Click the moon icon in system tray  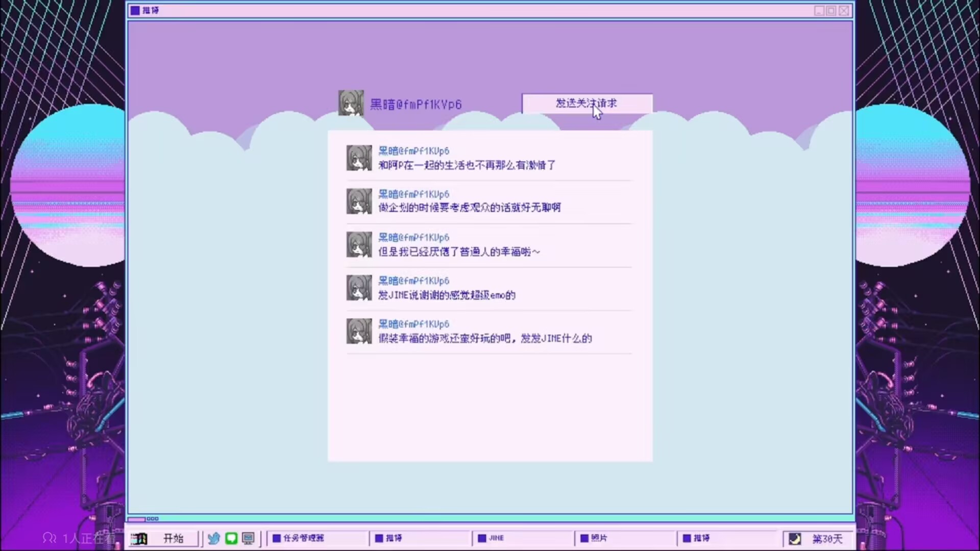click(x=795, y=539)
